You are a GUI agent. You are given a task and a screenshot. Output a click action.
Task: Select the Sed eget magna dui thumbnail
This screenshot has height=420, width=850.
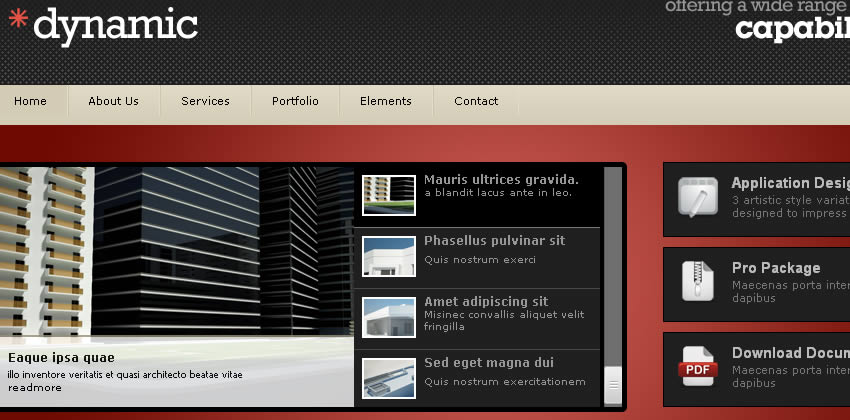(389, 378)
